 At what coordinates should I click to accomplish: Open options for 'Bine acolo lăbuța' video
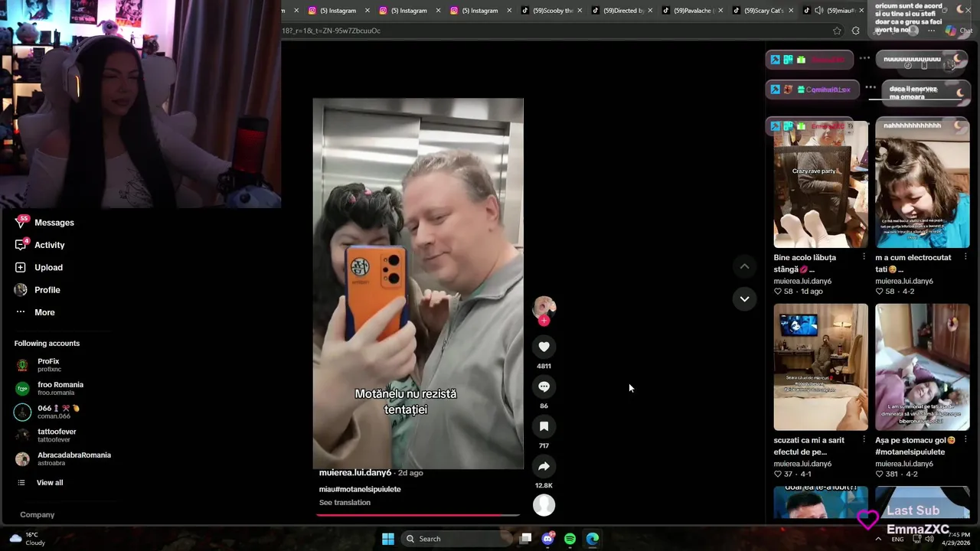[864, 257]
